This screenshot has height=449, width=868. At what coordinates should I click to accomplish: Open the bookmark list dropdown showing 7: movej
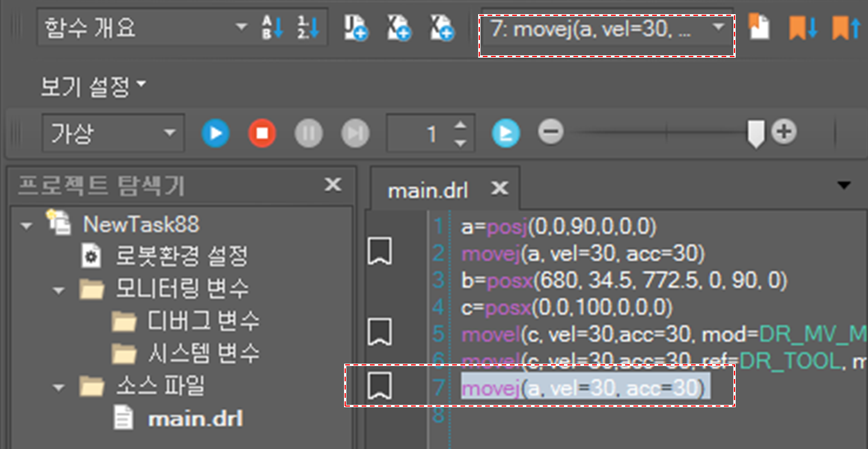[x=718, y=28]
